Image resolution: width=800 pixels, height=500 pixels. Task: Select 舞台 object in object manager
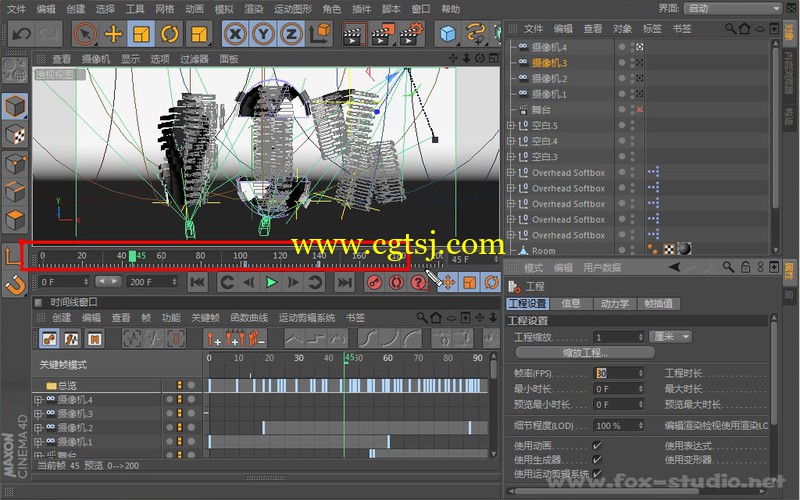pos(541,110)
